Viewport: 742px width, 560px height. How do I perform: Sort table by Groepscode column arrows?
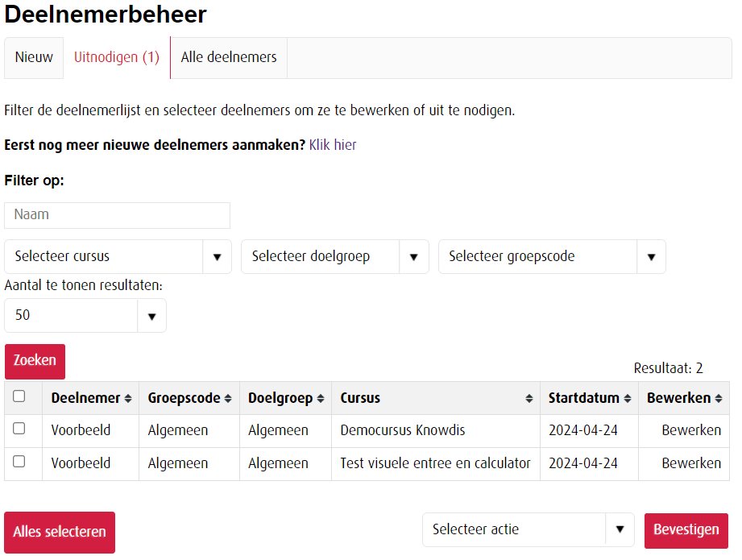tap(228, 398)
